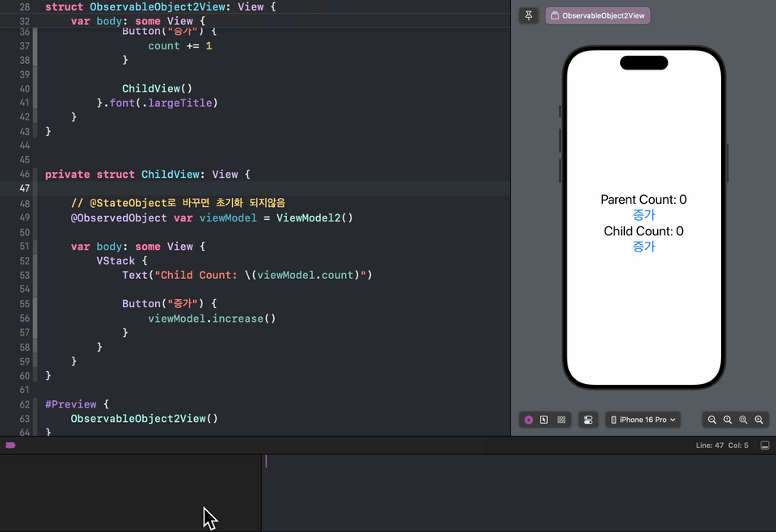This screenshot has width=776, height=532.
Task: Tap 증가 under Child Count in preview
Action: (x=644, y=247)
